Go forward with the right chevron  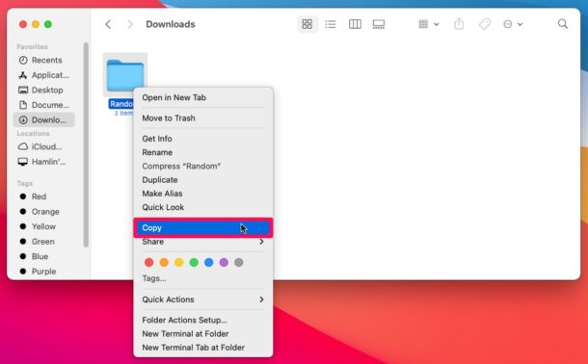click(x=130, y=24)
